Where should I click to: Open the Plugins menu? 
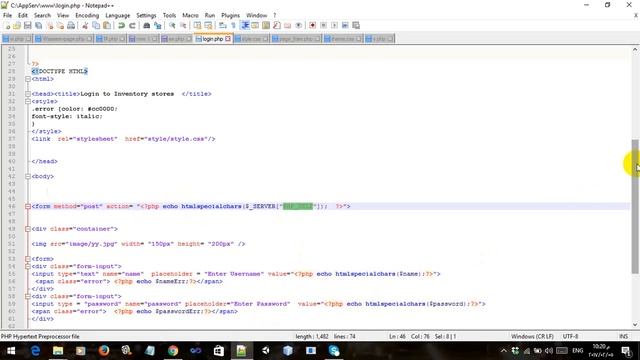pyautogui.click(x=231, y=15)
